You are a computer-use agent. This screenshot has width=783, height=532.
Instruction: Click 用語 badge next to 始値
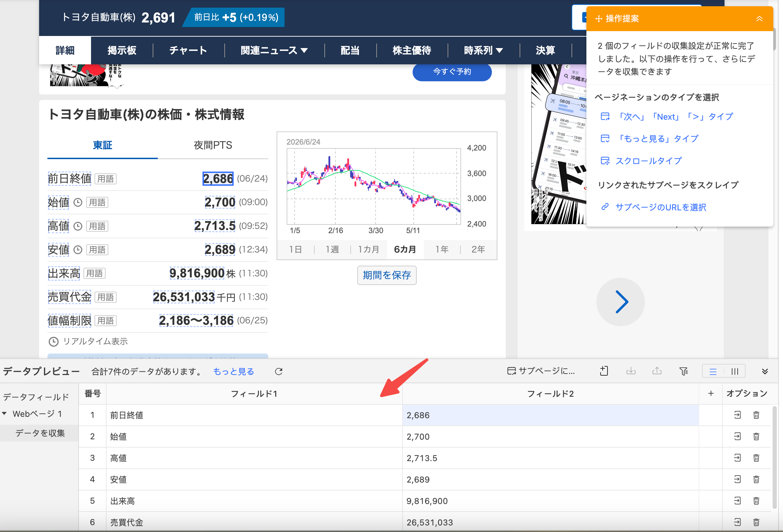(97, 202)
